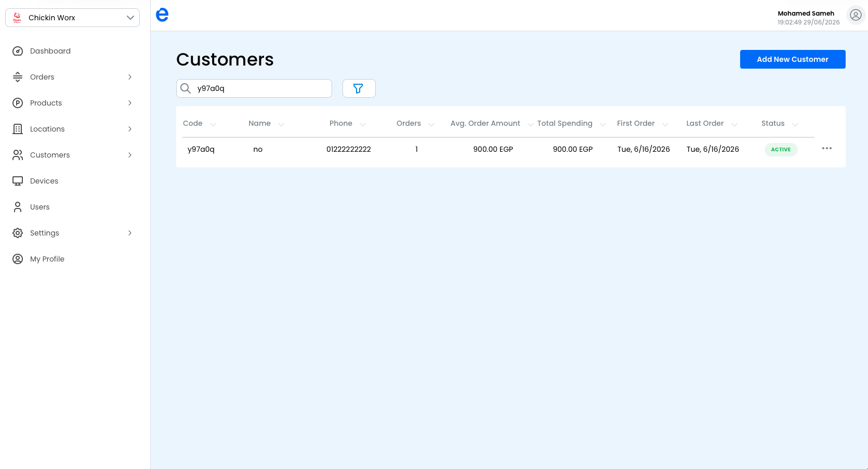Select customer code y97a0q cell
868x469 pixels.
(201, 149)
